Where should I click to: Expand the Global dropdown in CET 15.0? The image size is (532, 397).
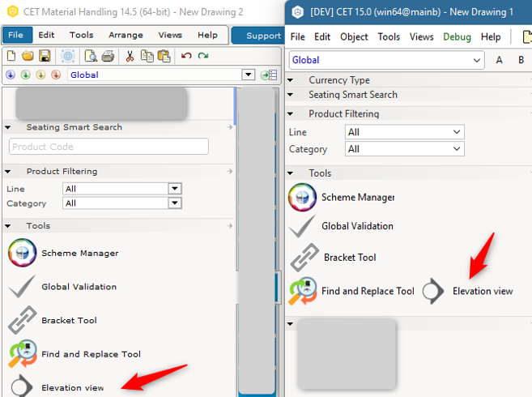(x=386, y=60)
